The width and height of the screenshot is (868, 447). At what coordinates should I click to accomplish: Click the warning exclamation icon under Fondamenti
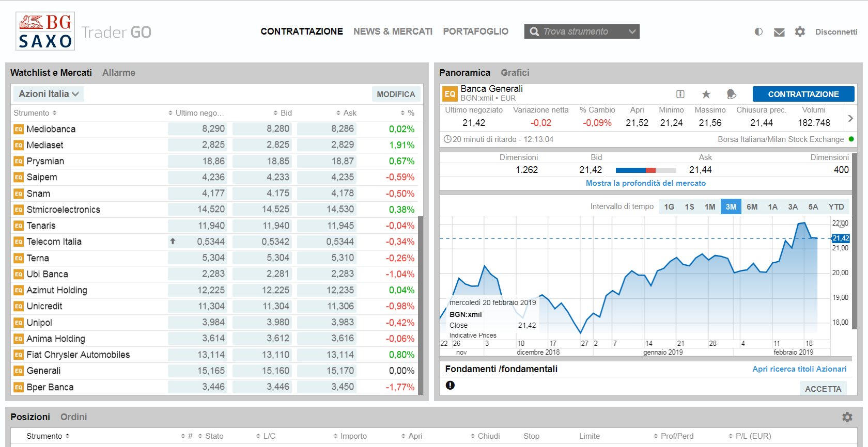point(450,385)
